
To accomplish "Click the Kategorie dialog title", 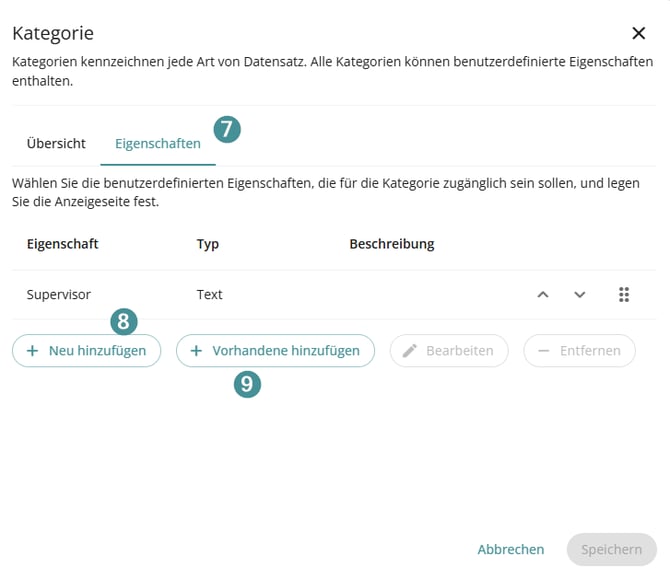I will (53, 33).
